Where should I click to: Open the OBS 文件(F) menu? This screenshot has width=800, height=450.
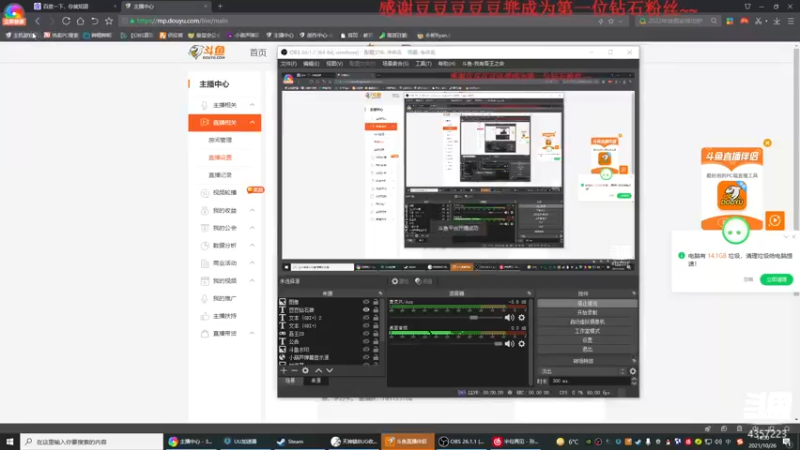pos(288,64)
